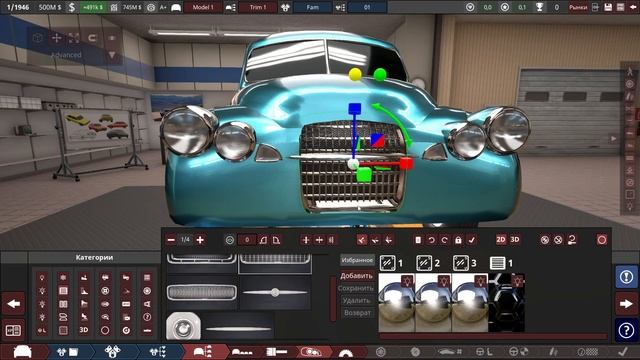Toggle the padlock lock fixture icon
Viewport: 640px width, 360px height.
[458, 240]
